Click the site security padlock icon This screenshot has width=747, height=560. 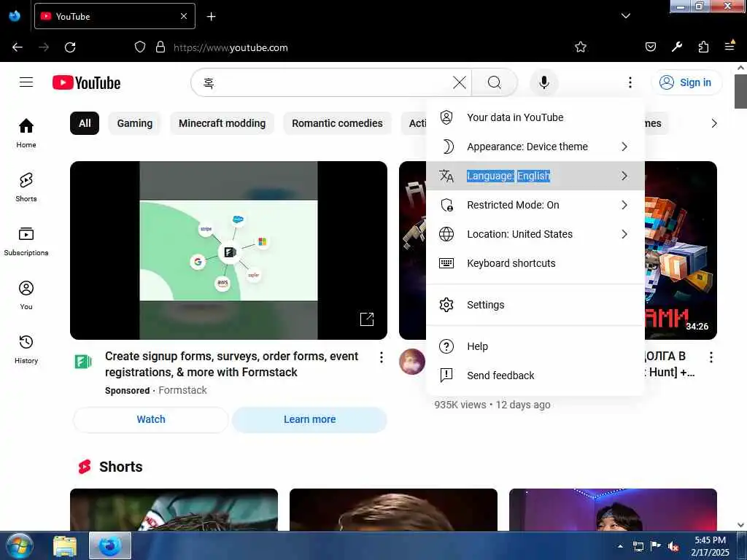(x=160, y=47)
